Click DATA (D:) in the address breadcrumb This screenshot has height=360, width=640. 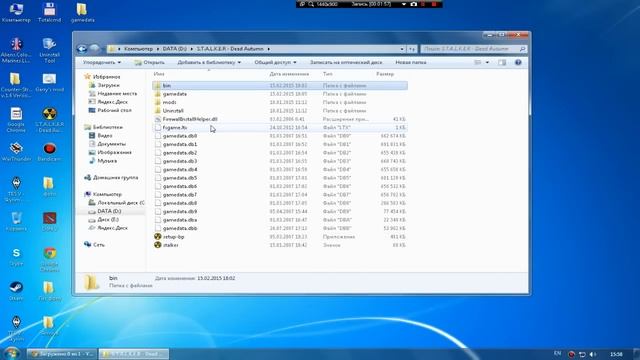coord(174,49)
